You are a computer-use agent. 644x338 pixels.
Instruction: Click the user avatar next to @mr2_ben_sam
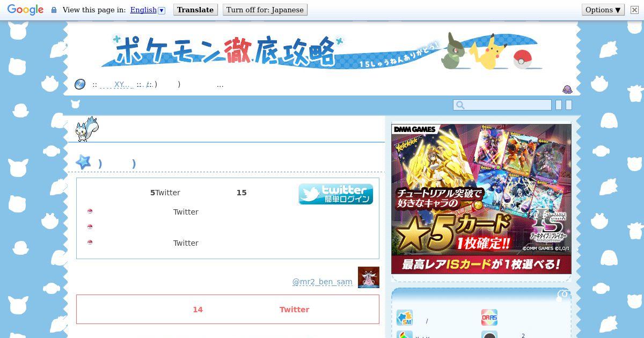[369, 277]
